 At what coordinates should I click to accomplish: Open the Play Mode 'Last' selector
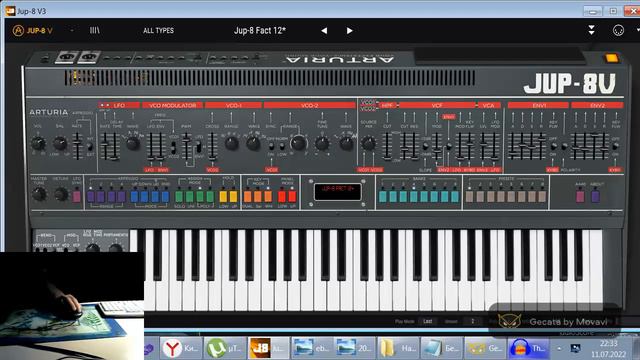(427, 322)
